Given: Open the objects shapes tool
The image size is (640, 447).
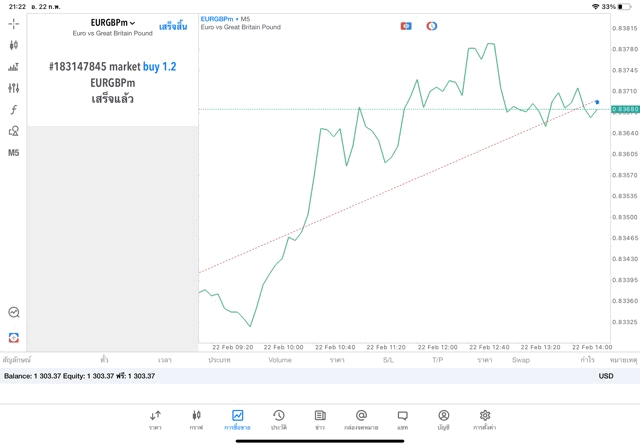Looking at the screenshot, I should coord(13,131).
